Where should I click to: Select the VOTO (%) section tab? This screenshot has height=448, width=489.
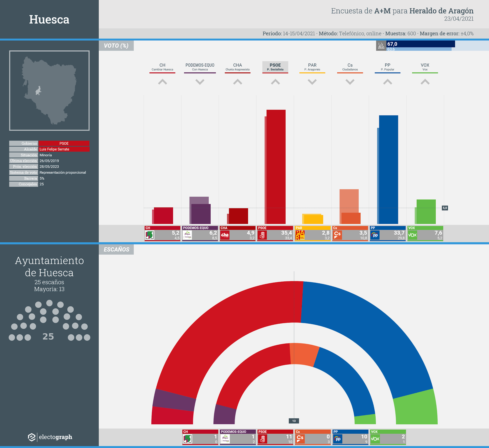[x=116, y=46]
